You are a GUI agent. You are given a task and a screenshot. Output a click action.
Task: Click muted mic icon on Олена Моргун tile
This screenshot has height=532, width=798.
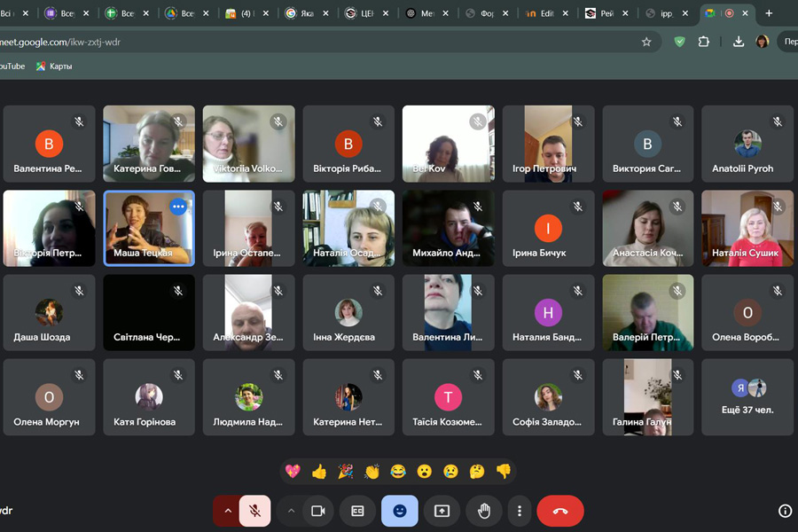click(79, 375)
